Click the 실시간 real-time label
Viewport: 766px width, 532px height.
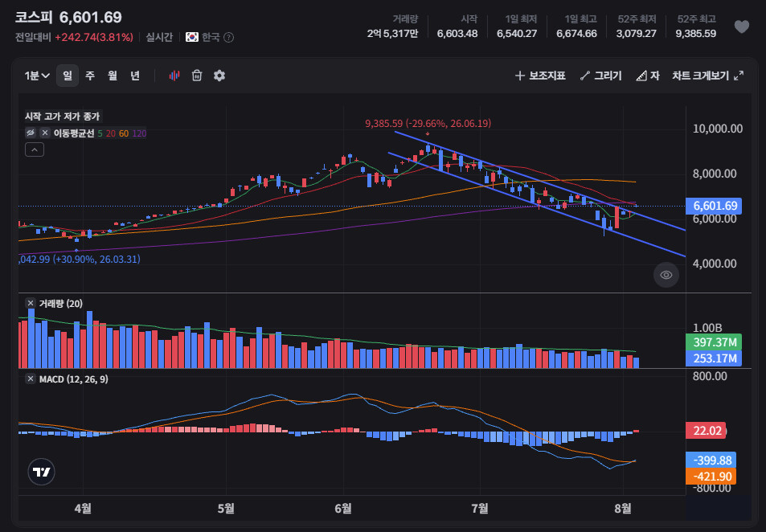(159, 38)
